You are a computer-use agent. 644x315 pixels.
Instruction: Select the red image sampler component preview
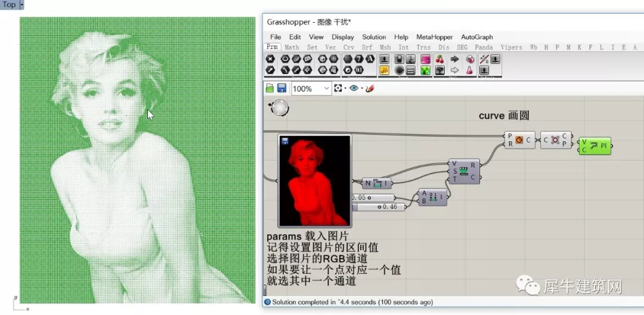point(315,181)
